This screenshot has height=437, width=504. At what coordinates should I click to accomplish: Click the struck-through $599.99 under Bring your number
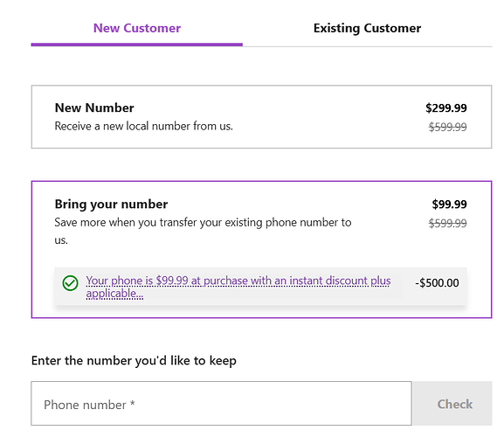pyautogui.click(x=447, y=223)
